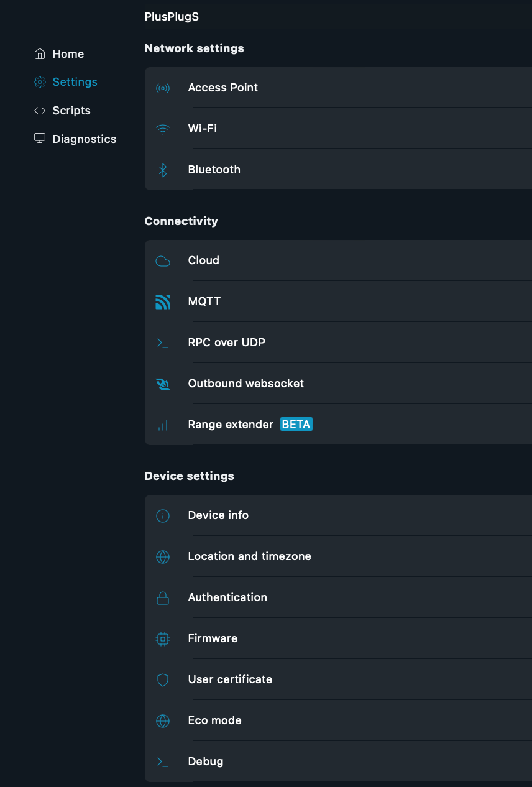
Task: Click the Cloud icon
Action: pos(163,261)
